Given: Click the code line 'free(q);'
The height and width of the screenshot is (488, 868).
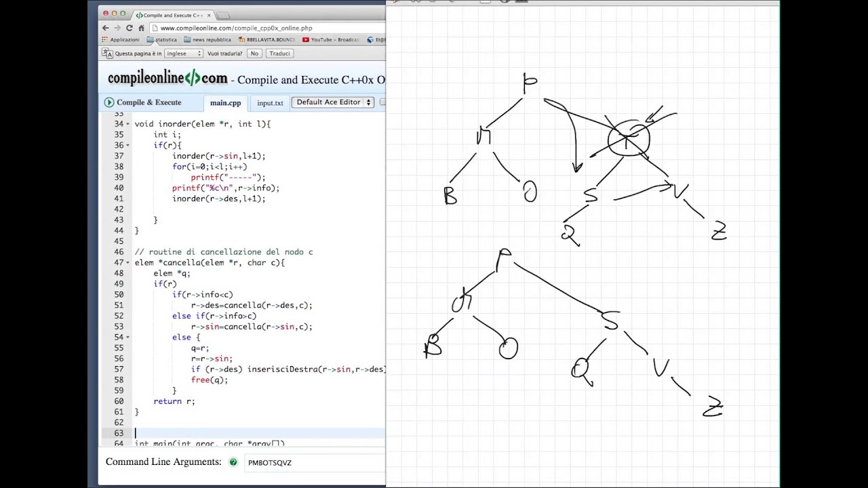Looking at the screenshot, I should click(210, 380).
